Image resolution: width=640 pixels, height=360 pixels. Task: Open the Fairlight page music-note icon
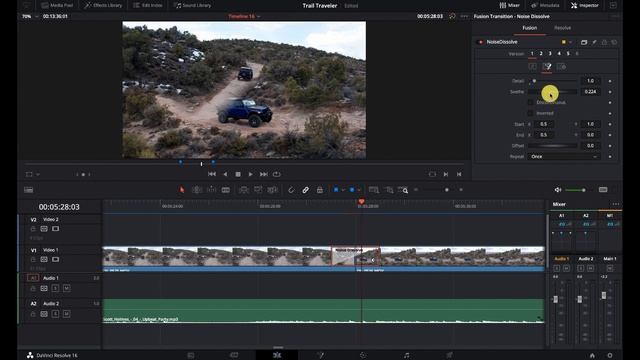406,355
